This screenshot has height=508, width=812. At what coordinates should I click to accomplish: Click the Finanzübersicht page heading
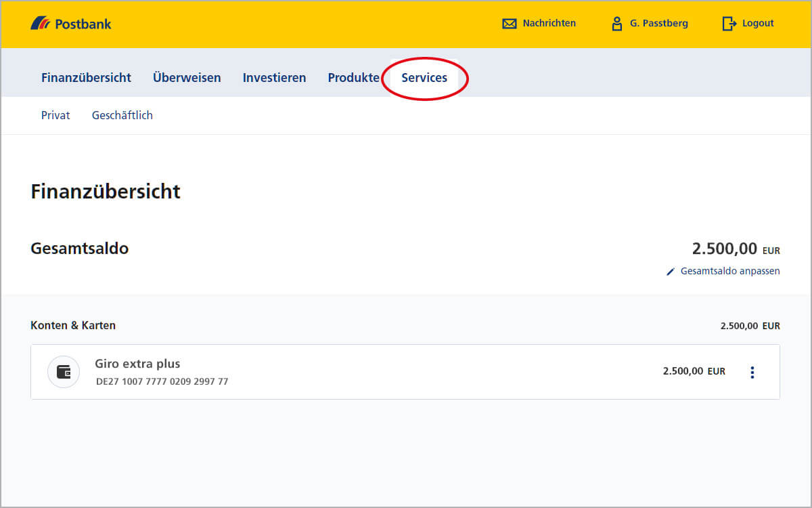tap(106, 192)
